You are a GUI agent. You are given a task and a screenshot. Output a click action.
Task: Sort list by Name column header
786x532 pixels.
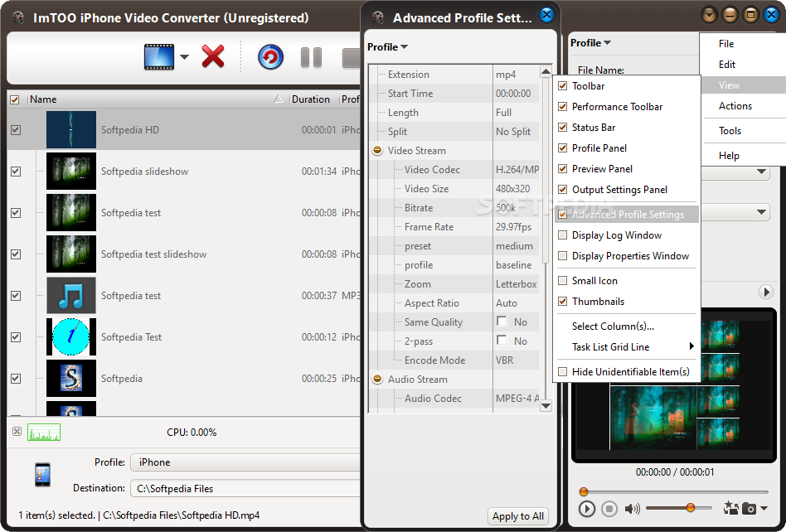158,99
